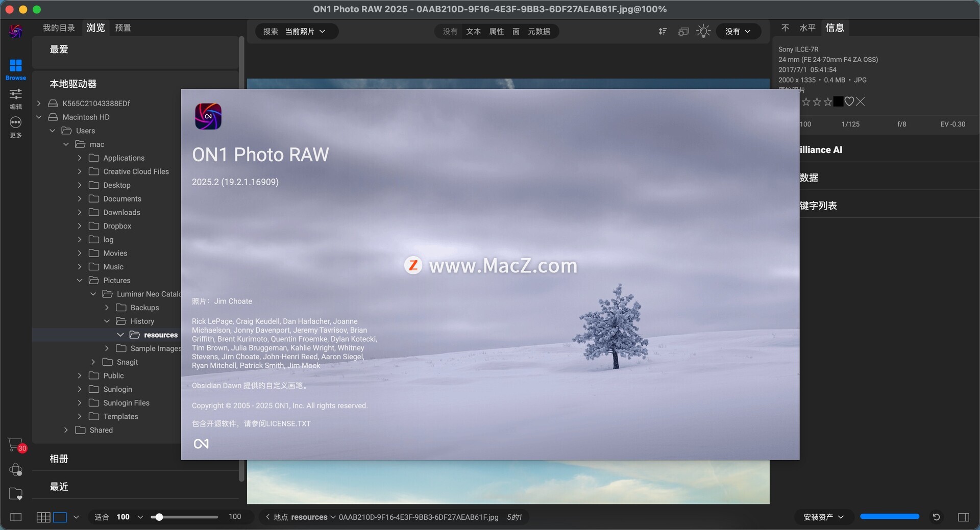Click the blue progress bar
This screenshot has width=980, height=530.
tap(890, 517)
